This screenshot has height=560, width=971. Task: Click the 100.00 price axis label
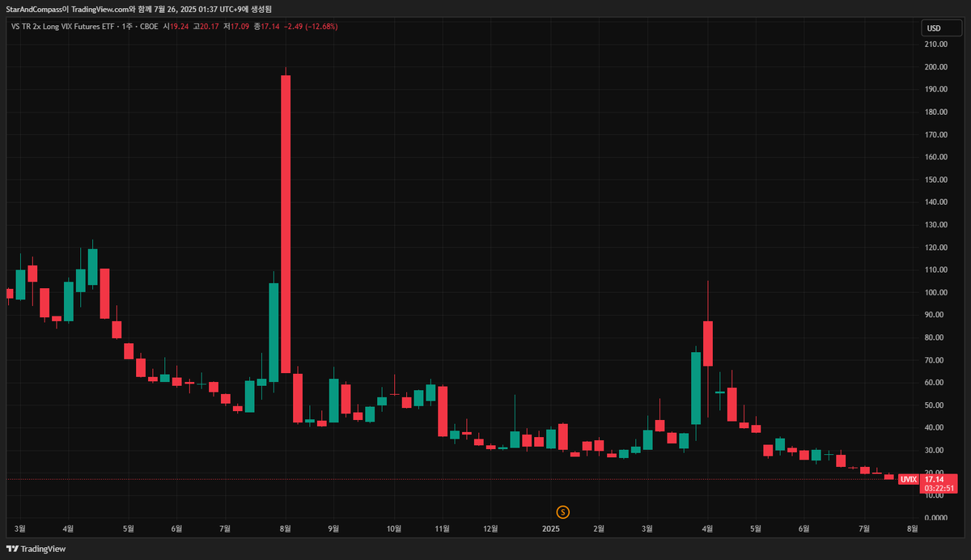pyautogui.click(x=935, y=292)
